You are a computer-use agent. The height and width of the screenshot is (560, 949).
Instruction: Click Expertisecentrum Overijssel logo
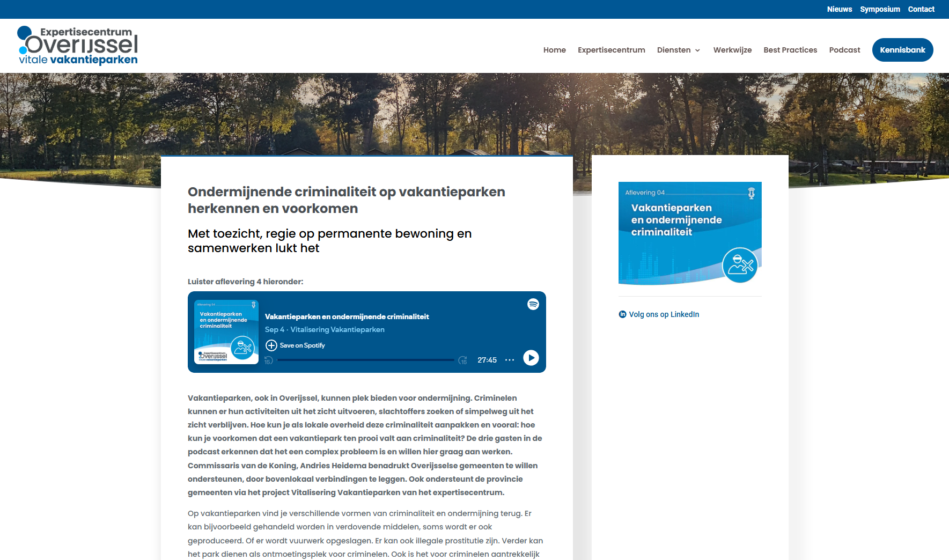(78, 46)
